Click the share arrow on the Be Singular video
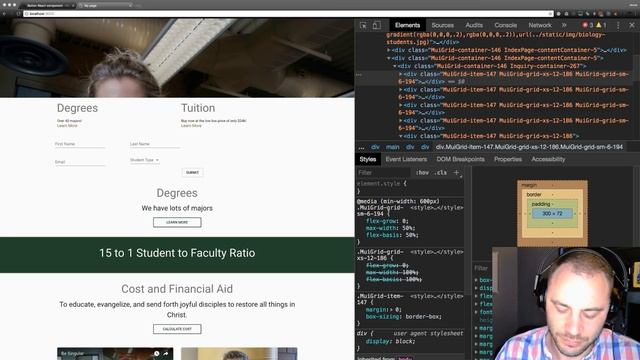This screenshot has width=640, height=360. coord(166,353)
